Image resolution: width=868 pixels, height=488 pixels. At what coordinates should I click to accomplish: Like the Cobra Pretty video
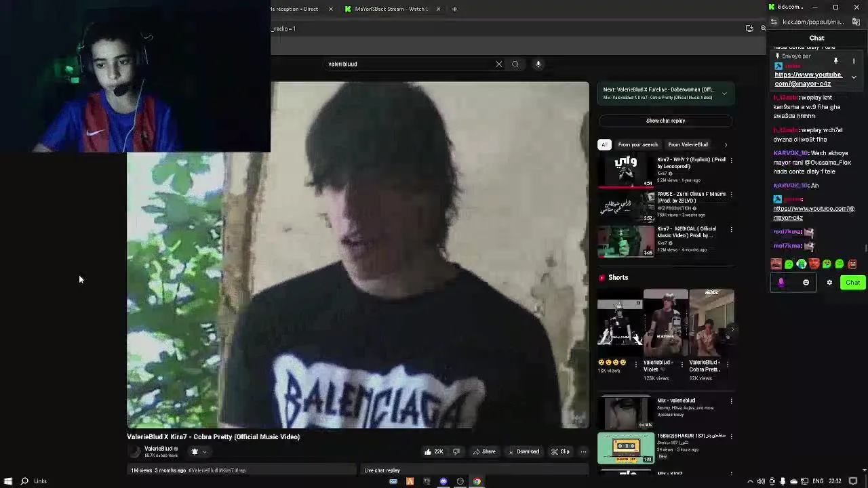(433, 451)
